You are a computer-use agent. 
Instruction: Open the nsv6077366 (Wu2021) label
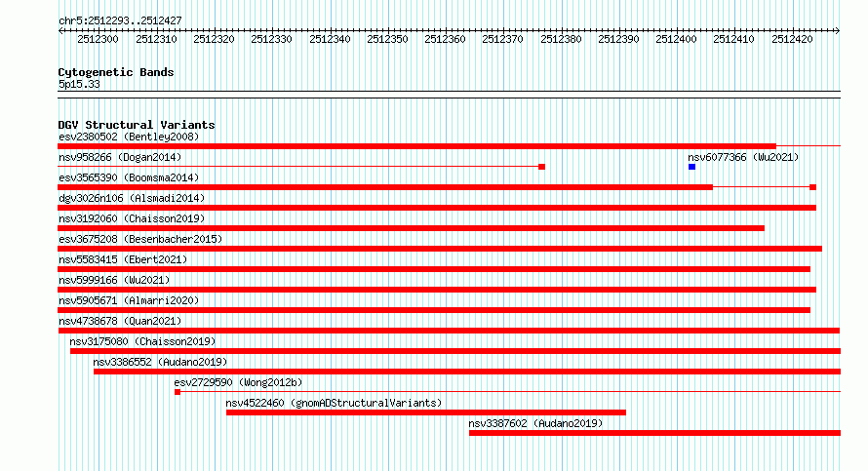click(x=743, y=157)
